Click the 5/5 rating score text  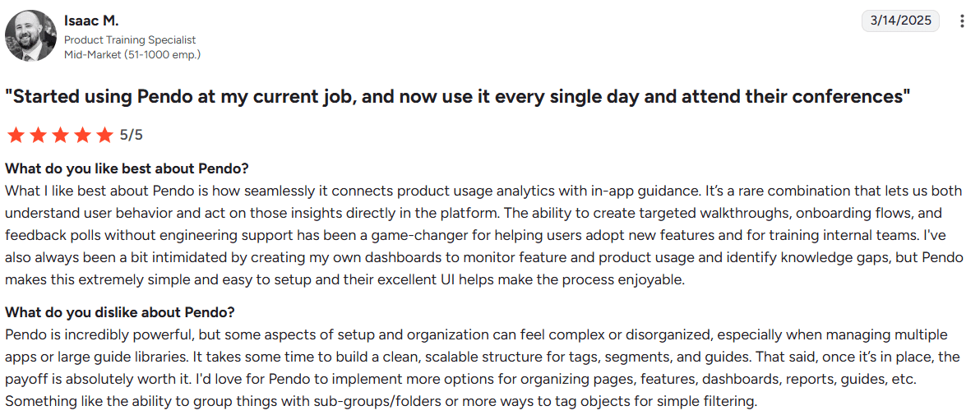131,135
